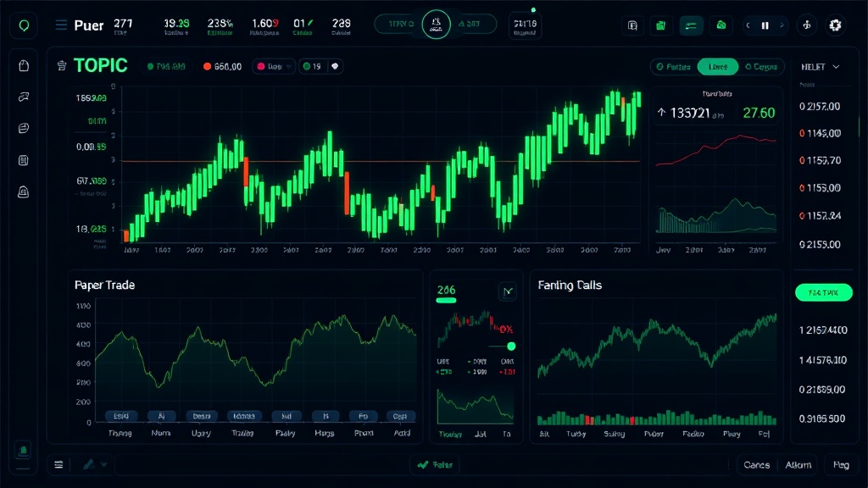Image resolution: width=868 pixels, height=488 pixels.
Task: Select the right segment of the top center pill
Action: [x=472, y=25]
